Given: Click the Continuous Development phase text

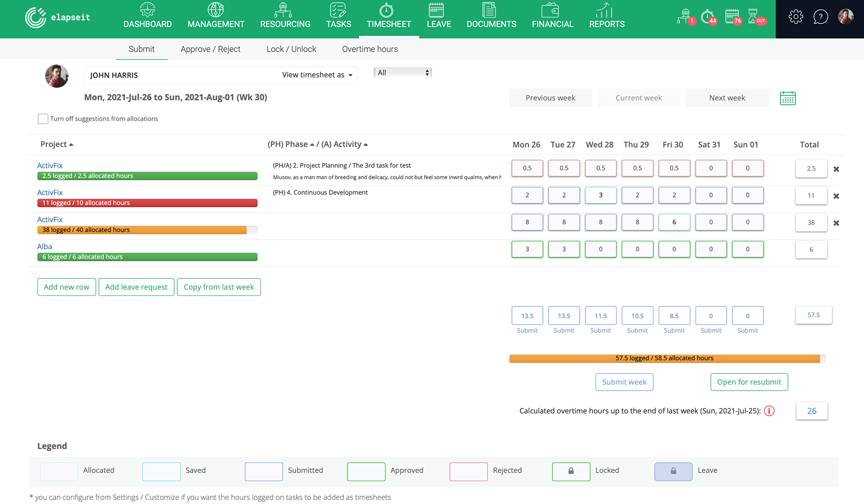Looking at the screenshot, I should (x=320, y=192).
